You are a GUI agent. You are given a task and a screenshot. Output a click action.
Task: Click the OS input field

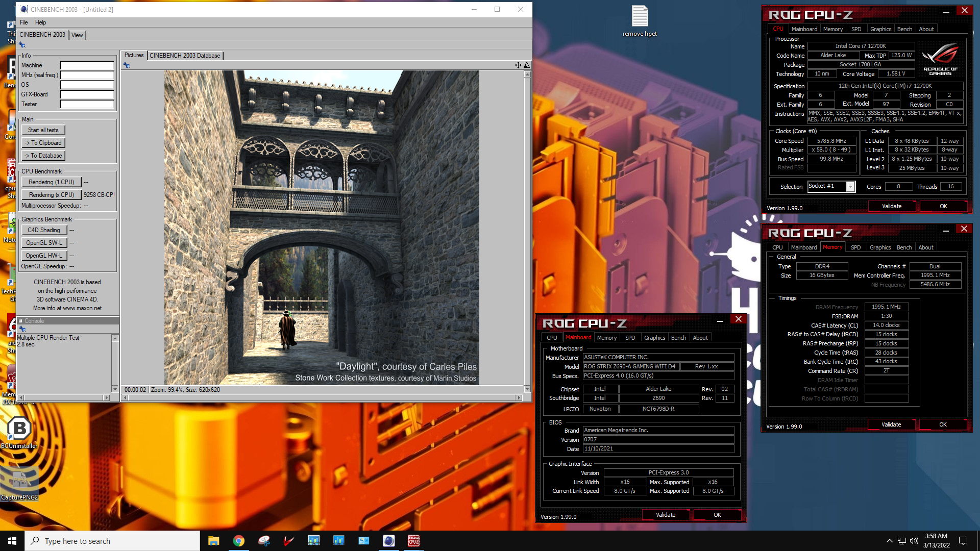[87, 85]
